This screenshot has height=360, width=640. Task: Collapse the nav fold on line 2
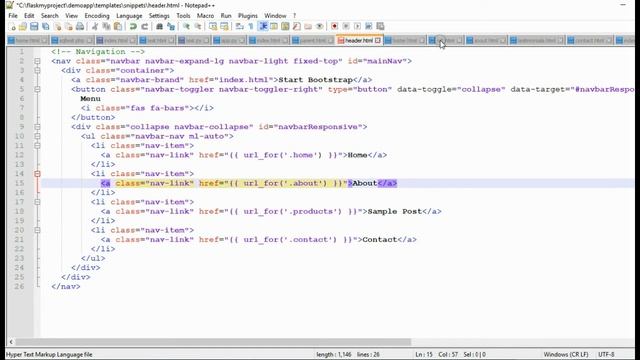click(x=37, y=61)
